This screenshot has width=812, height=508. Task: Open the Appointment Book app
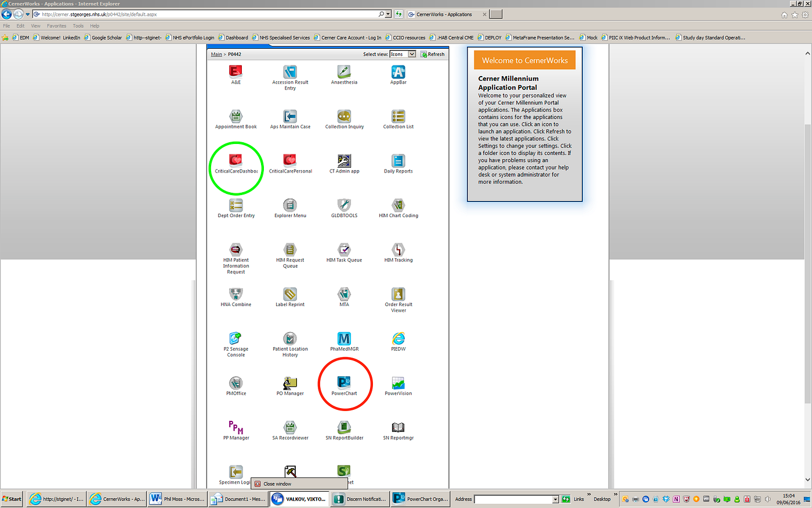[235, 116]
